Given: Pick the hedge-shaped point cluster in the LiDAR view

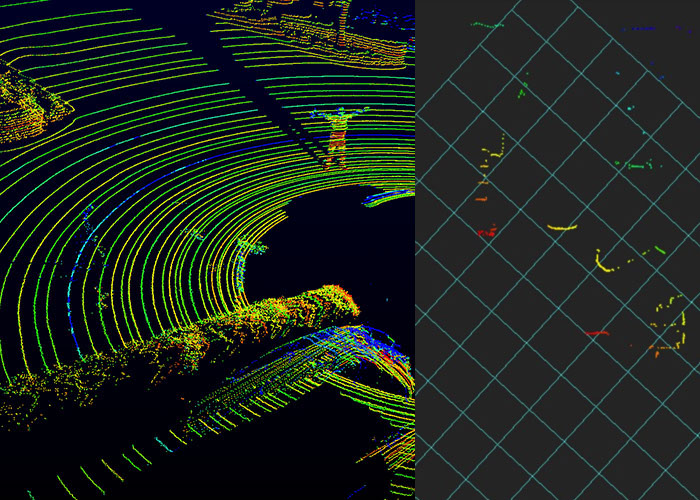Looking at the screenshot, I should 179,353.
